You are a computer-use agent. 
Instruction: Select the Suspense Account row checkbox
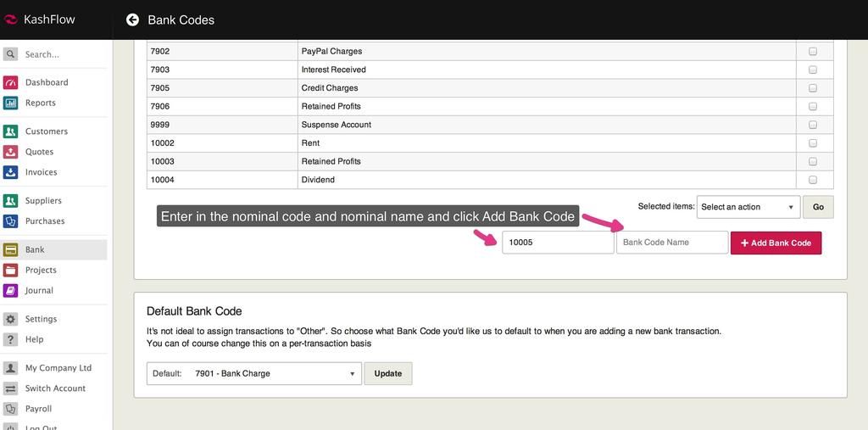pyautogui.click(x=813, y=125)
